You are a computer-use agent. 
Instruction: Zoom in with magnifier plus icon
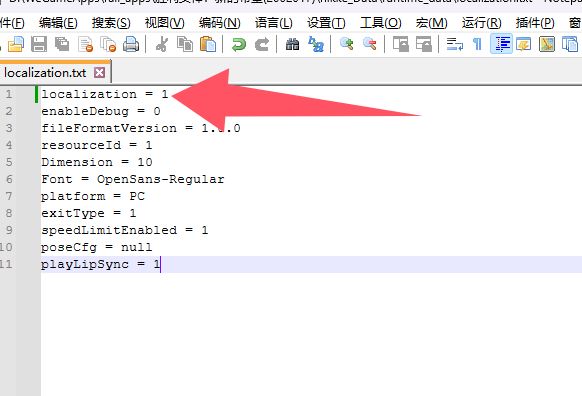[347, 44]
